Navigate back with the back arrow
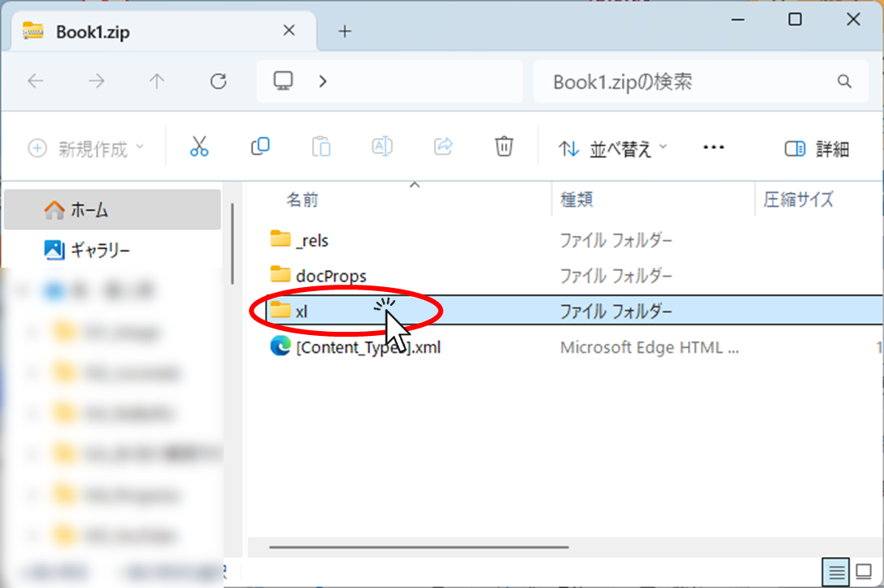884x588 pixels. tap(36, 81)
